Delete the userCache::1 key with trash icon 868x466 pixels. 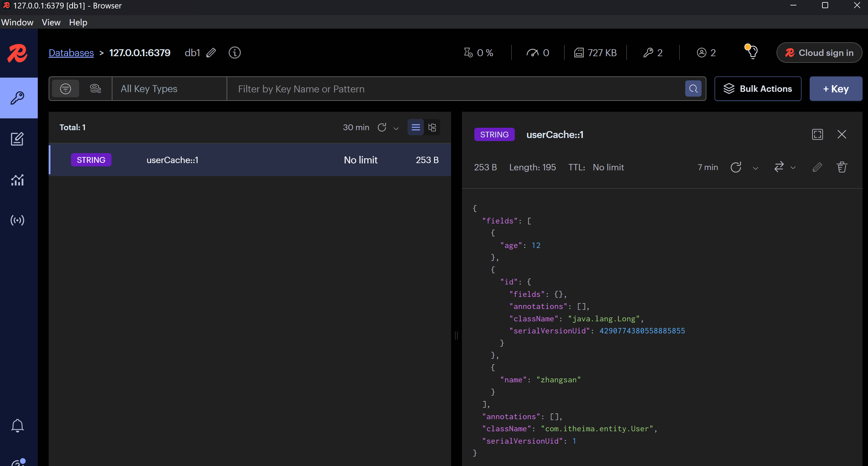point(841,167)
